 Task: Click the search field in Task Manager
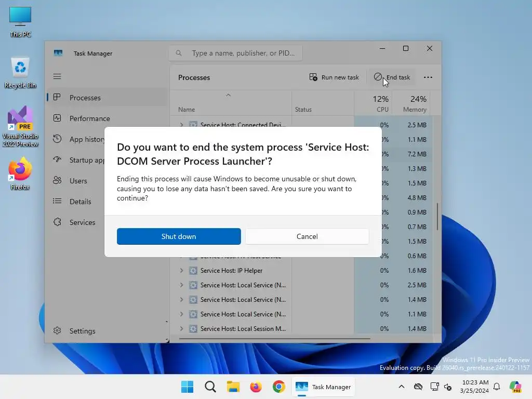(235, 54)
